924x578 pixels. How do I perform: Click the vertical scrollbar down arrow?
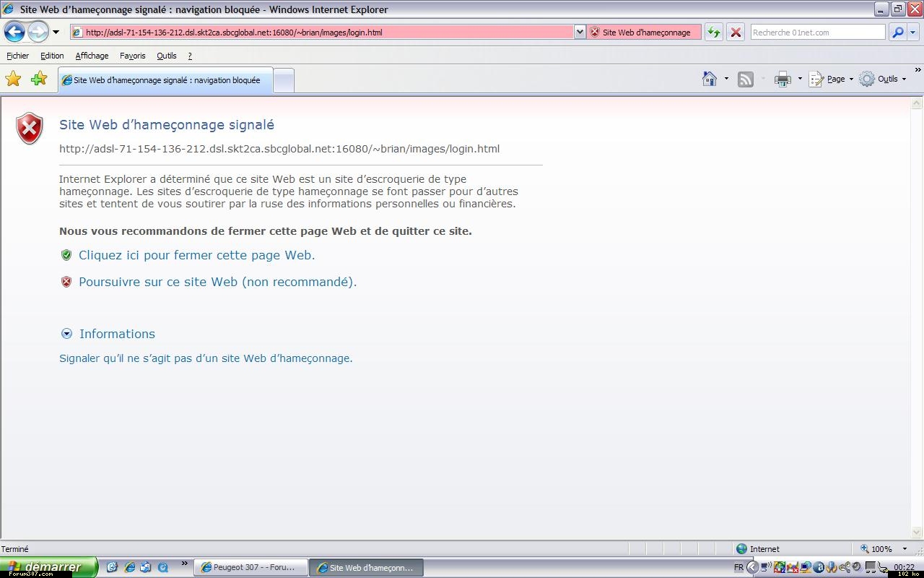tap(917, 533)
